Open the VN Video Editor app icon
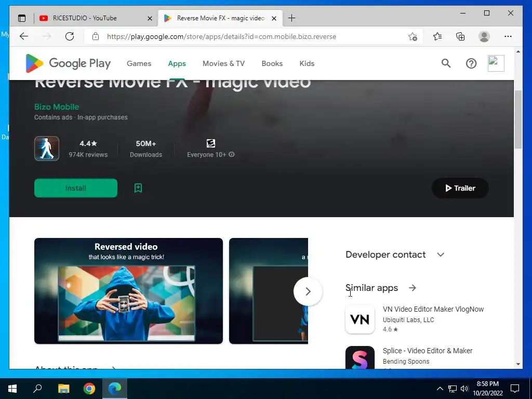 click(360, 320)
